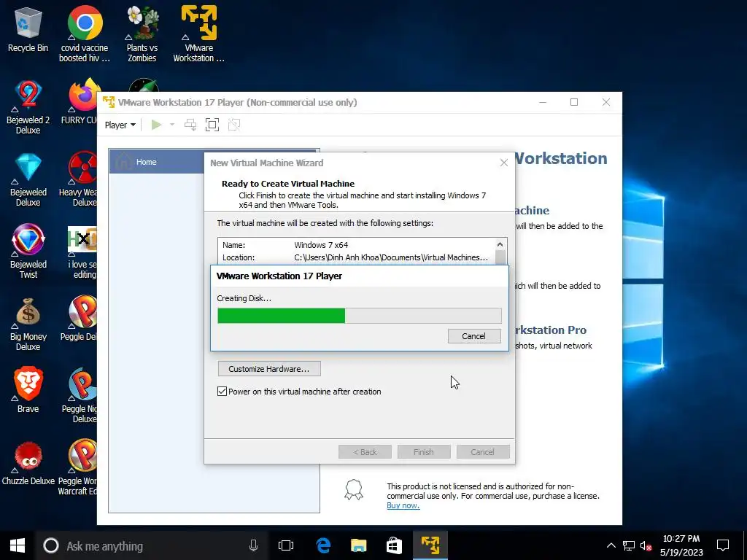
Task: Click the Creating Disk progress bar
Action: pos(359,316)
